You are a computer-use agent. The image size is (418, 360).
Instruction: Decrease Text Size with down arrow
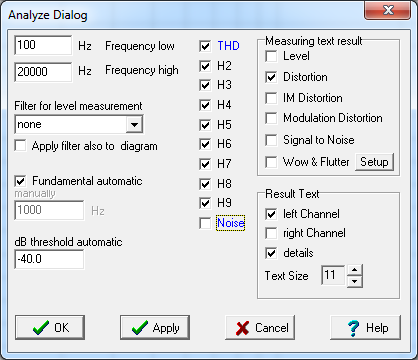(x=355, y=281)
